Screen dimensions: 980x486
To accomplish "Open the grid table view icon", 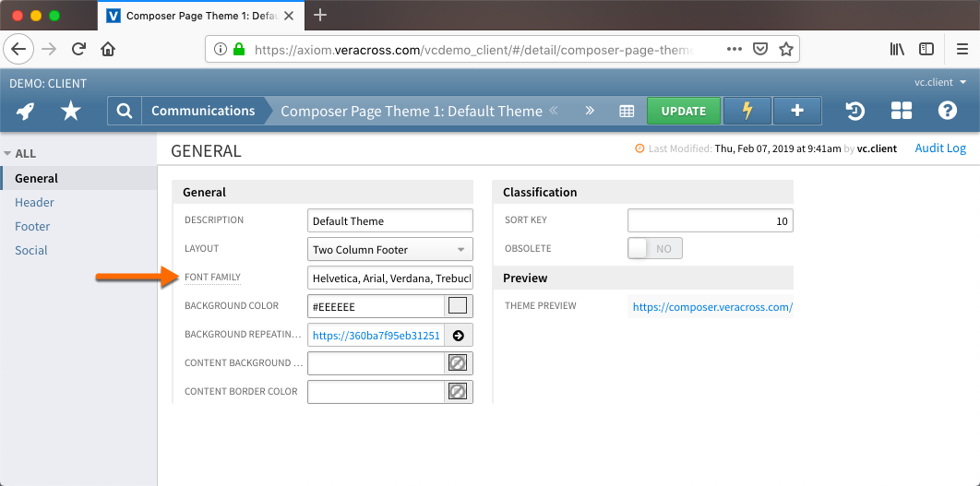I will [627, 111].
